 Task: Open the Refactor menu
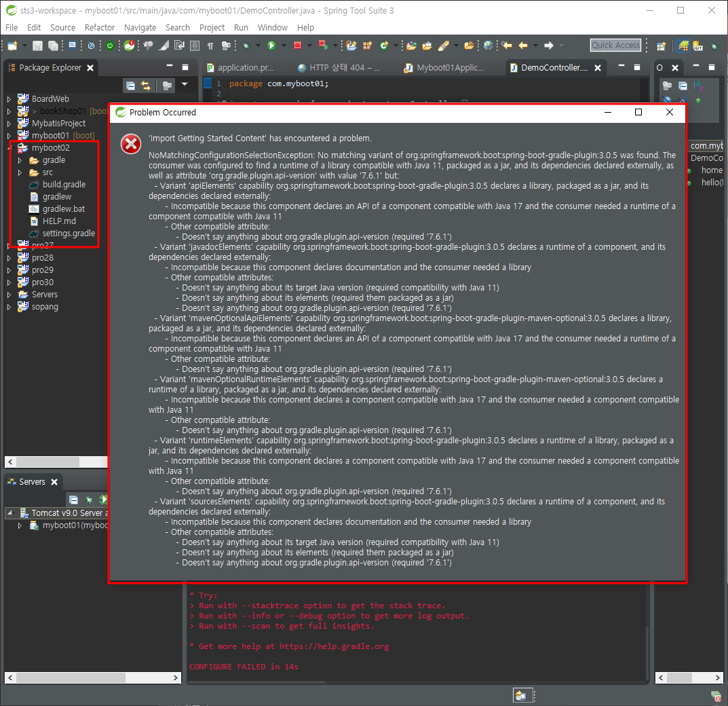[x=99, y=27]
